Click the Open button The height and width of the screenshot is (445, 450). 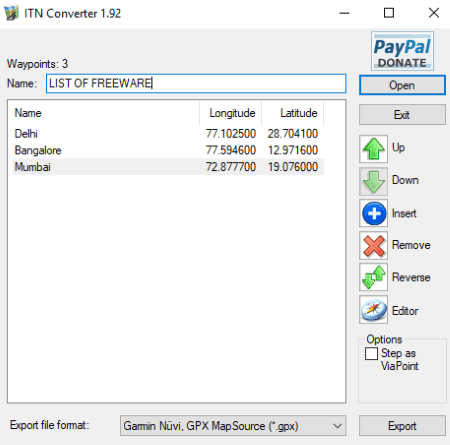[x=402, y=85]
